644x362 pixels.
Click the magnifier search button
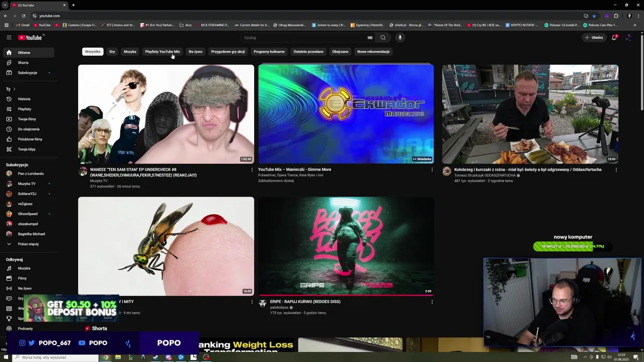point(383,37)
